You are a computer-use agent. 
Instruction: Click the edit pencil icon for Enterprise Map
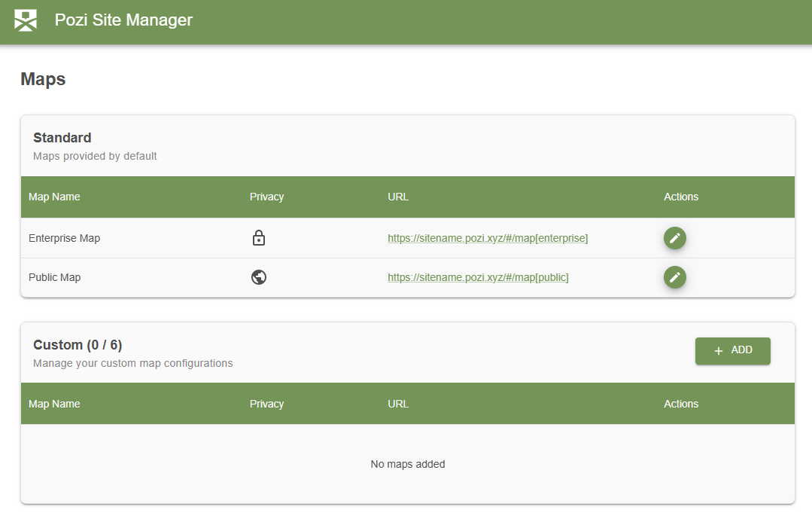tap(674, 238)
